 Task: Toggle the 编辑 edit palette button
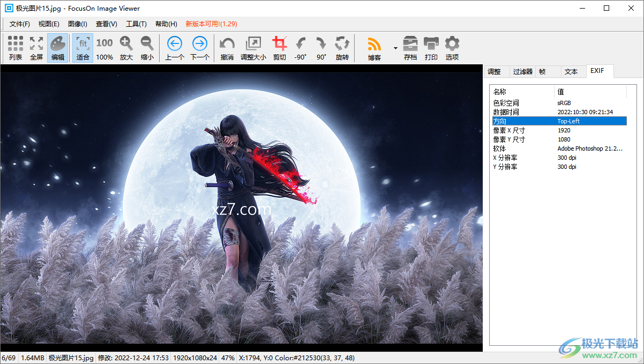58,48
